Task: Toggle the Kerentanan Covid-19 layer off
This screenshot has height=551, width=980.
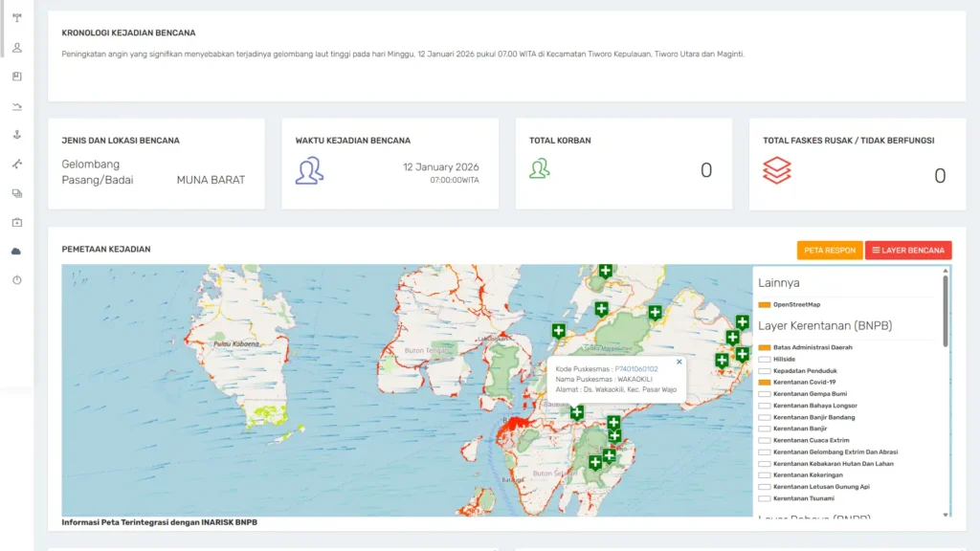Action: [764, 382]
